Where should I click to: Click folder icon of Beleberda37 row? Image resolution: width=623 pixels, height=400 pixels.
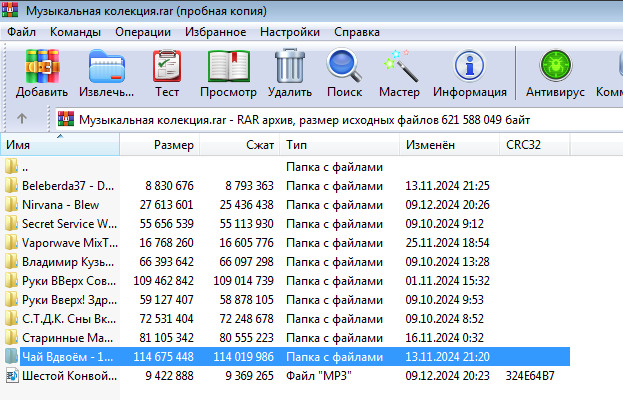coord(12,186)
